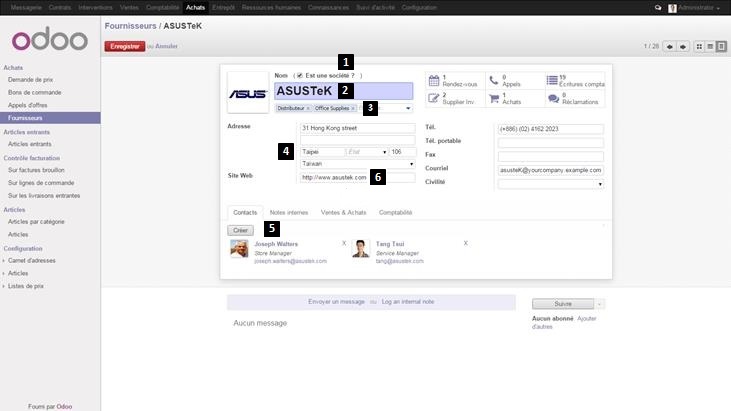Open Bons de commande in sidebar

34,92
